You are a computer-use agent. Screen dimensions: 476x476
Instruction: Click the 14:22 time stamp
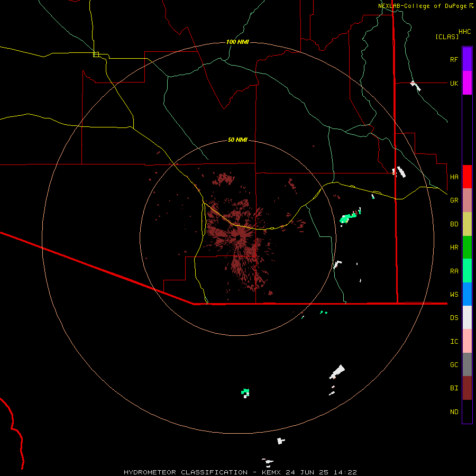coord(345,472)
